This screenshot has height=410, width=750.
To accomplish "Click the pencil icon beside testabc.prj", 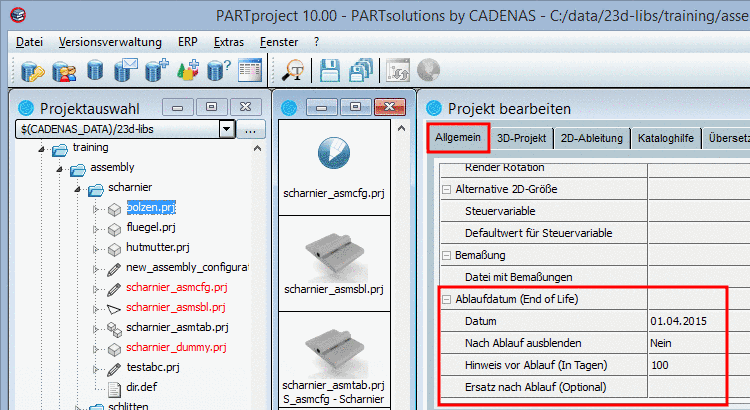I will tap(114, 369).
